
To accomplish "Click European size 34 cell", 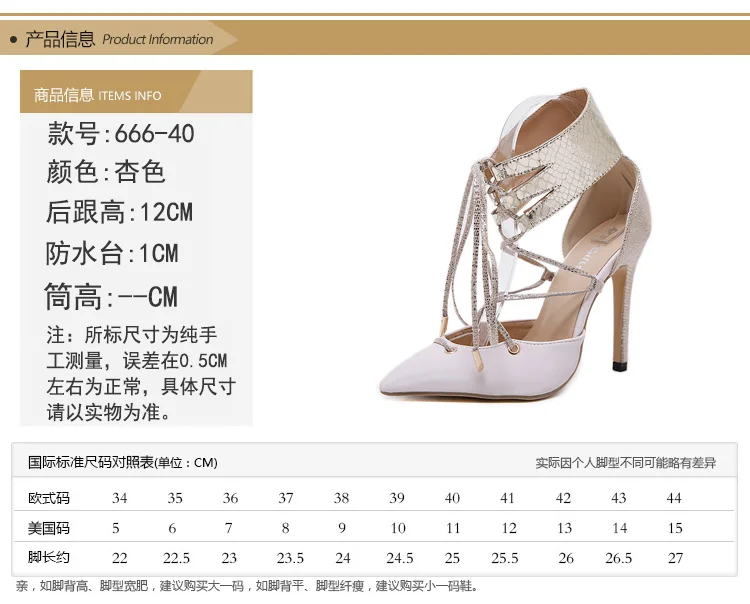I will click(120, 498).
